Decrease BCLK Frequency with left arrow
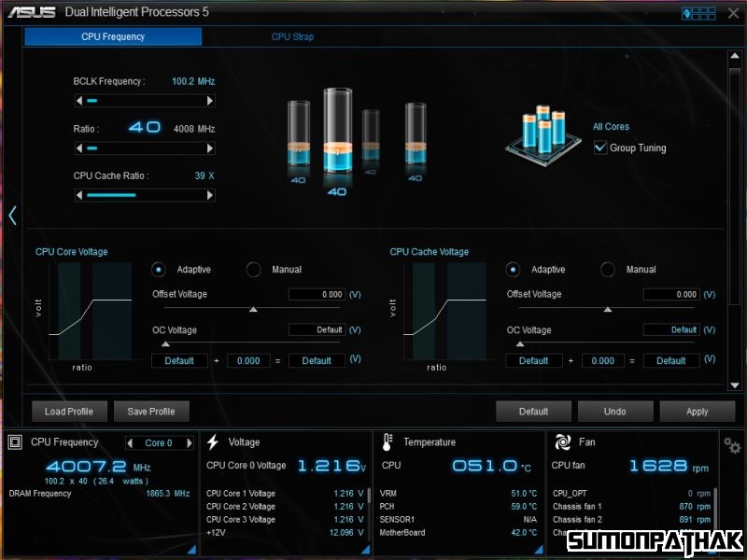Viewport: 747px width, 560px height. tap(79, 101)
